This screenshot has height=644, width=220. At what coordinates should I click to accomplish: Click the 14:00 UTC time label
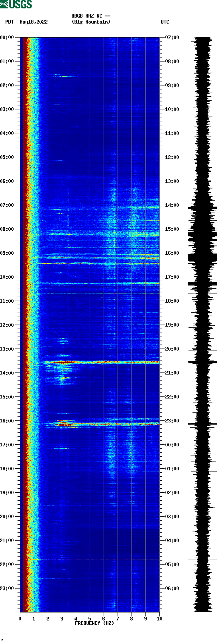pos(172,205)
